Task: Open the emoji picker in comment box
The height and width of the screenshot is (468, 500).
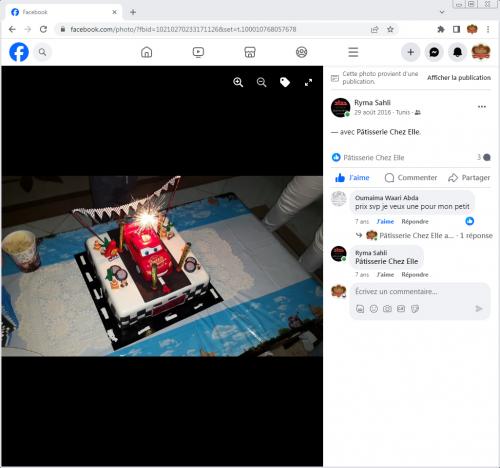Action: pyautogui.click(x=374, y=309)
